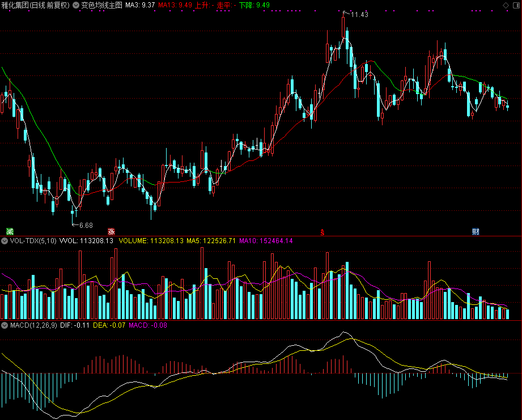The image size is (522, 420).
Task: Click the green 下降 value label
Action: pos(254,5)
